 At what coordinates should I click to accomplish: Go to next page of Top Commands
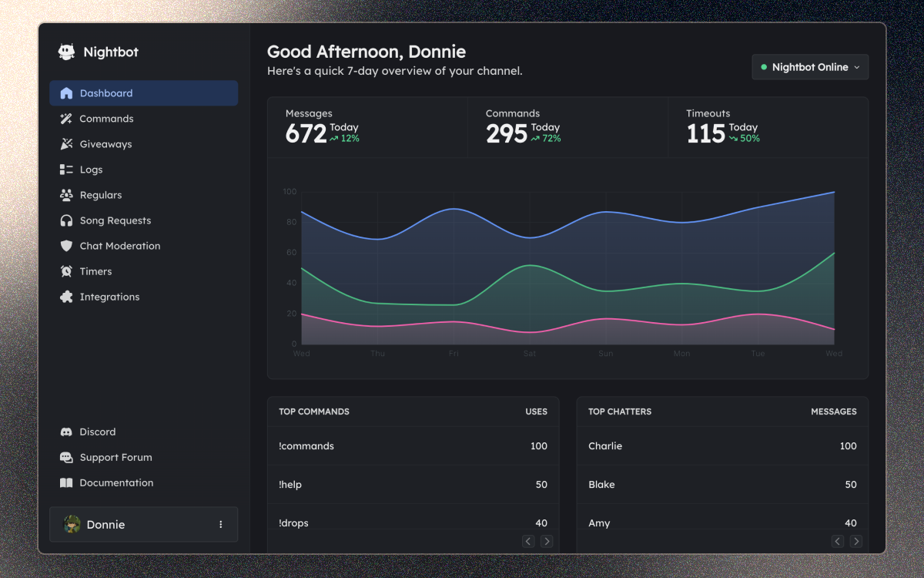click(547, 542)
